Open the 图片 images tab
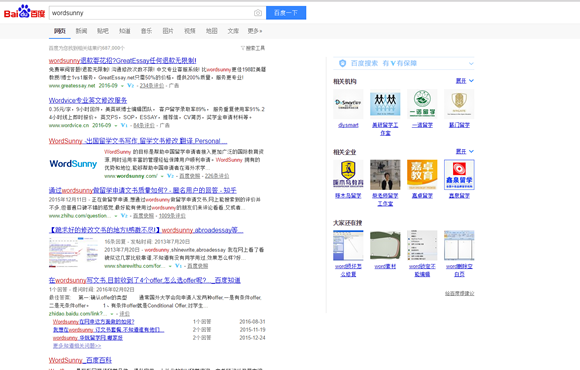Image resolution: width=580 pixels, height=370 pixels. (x=168, y=31)
